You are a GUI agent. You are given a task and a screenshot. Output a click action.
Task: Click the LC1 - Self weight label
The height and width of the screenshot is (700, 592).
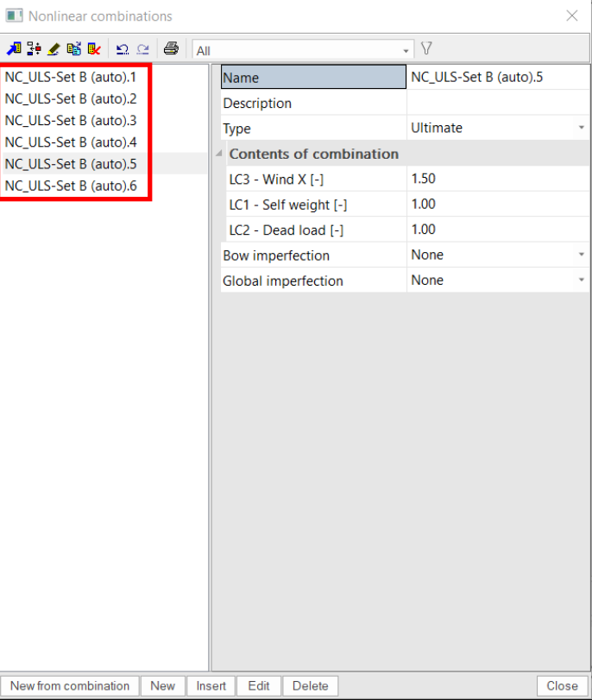click(288, 205)
